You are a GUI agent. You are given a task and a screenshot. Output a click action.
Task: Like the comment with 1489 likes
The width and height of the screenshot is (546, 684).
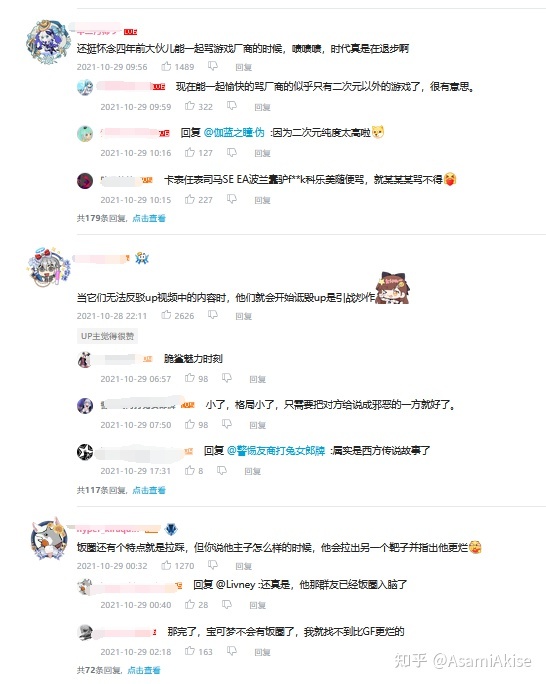pyautogui.click(x=166, y=66)
